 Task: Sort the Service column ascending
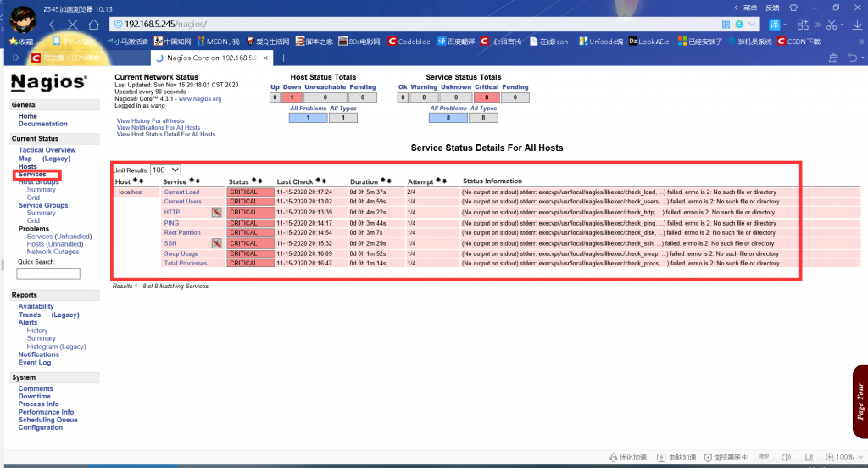pyautogui.click(x=192, y=181)
